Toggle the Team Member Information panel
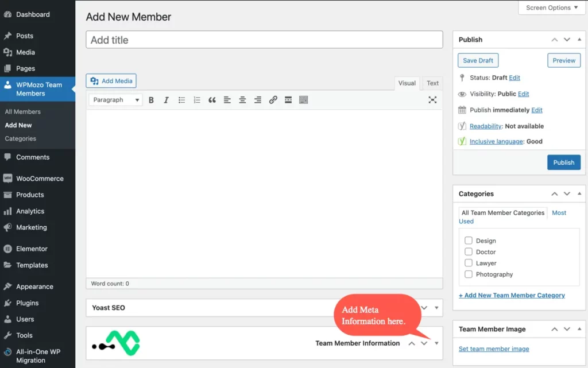Image resolution: width=588 pixels, height=368 pixels. [436, 343]
